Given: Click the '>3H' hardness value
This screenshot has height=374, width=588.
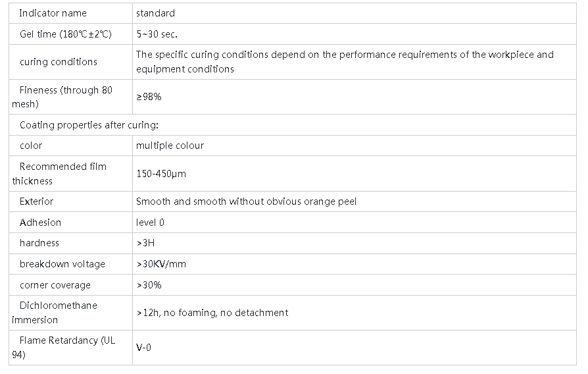Looking at the screenshot, I should pyautogui.click(x=145, y=243).
